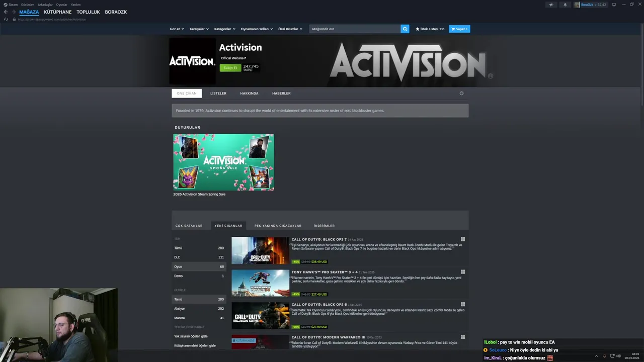Click the user avatar in title bar
Image resolution: width=644 pixels, height=362 pixels.
coord(577,5)
